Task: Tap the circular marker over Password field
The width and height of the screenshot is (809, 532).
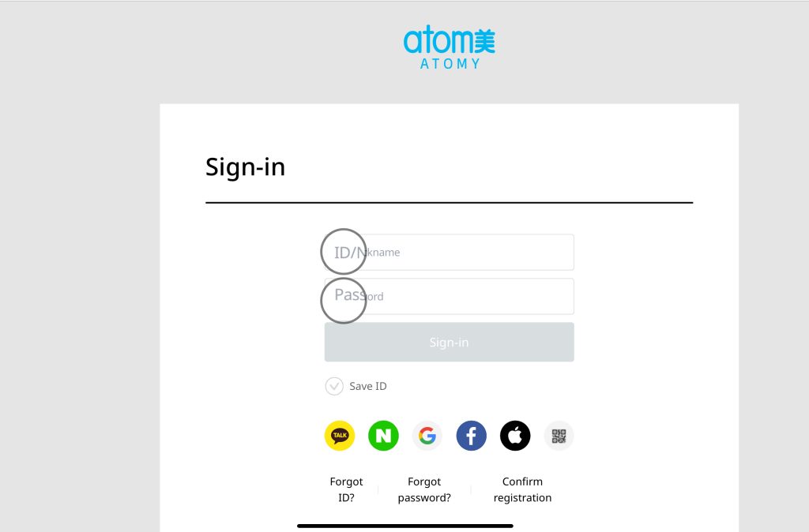Action: [x=344, y=301]
